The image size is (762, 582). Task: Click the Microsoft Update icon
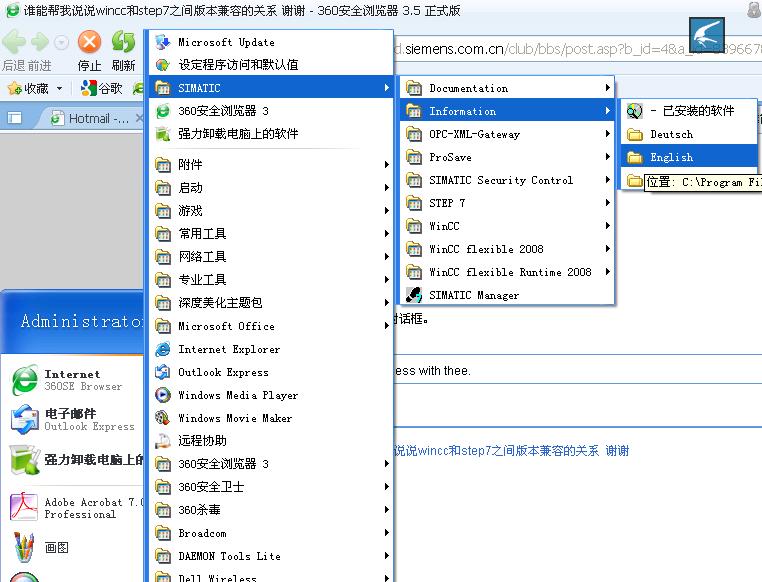click(x=163, y=42)
